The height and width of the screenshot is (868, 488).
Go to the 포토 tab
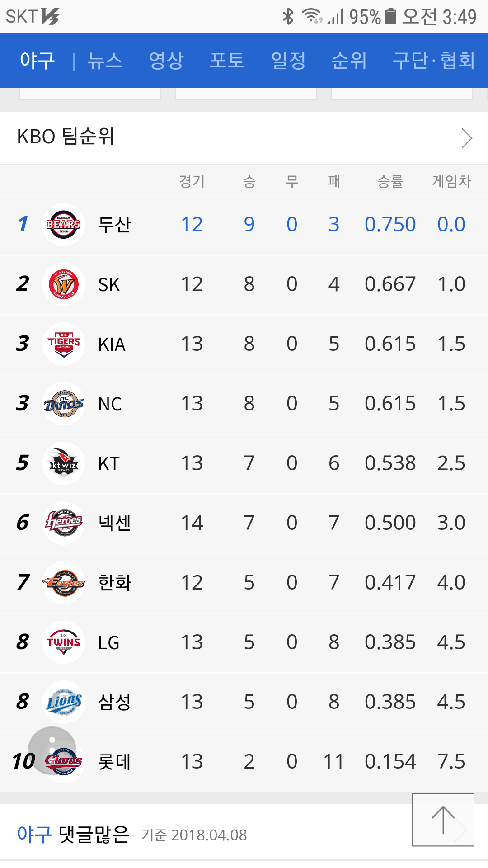point(227,61)
